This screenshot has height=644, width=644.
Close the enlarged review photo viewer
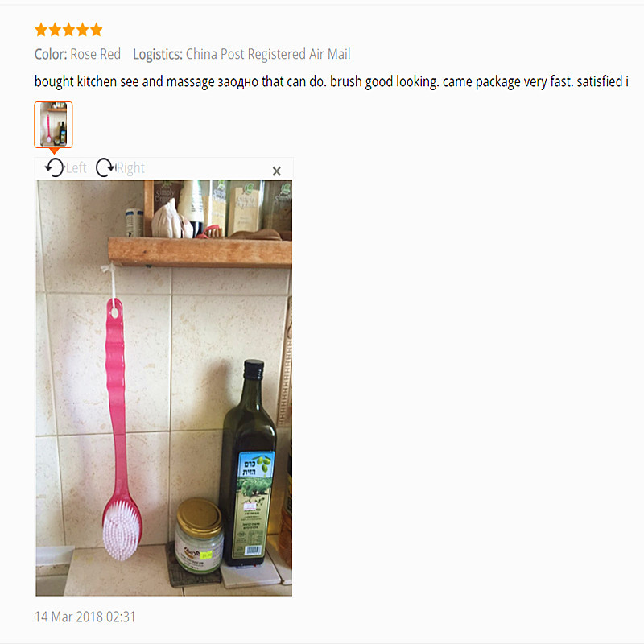click(276, 171)
